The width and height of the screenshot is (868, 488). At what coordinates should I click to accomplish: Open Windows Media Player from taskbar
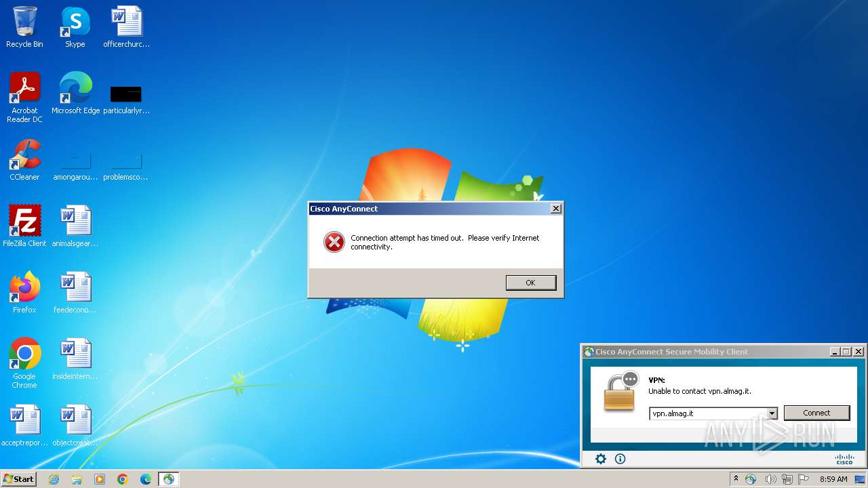(x=100, y=479)
